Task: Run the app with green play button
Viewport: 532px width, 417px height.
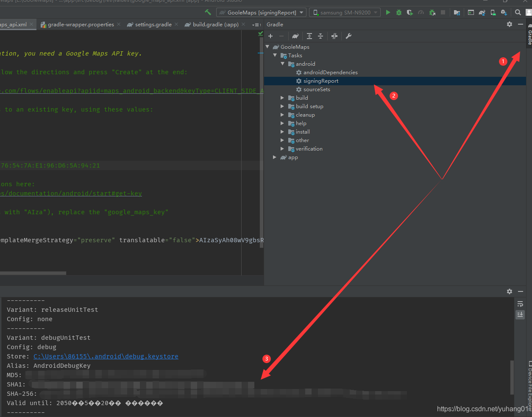Action: click(388, 12)
